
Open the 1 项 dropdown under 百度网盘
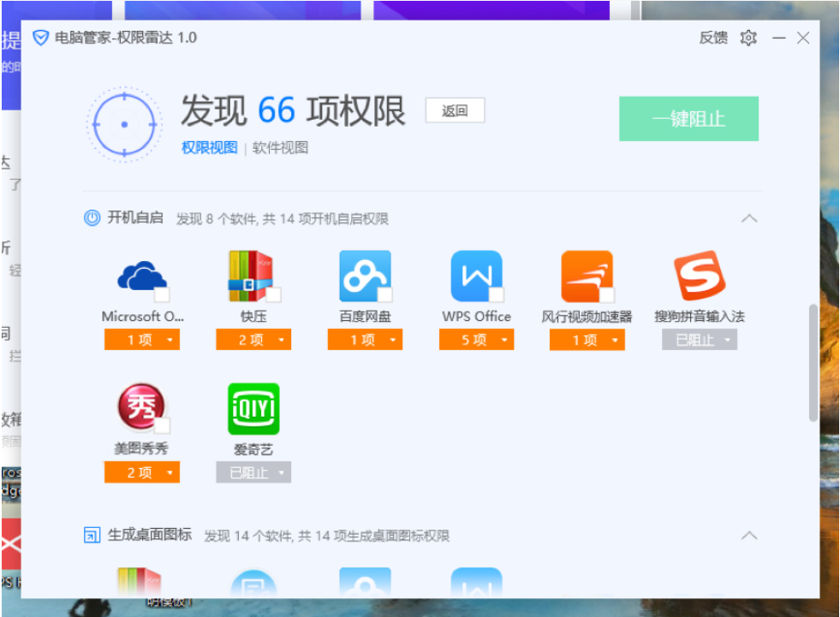click(365, 340)
